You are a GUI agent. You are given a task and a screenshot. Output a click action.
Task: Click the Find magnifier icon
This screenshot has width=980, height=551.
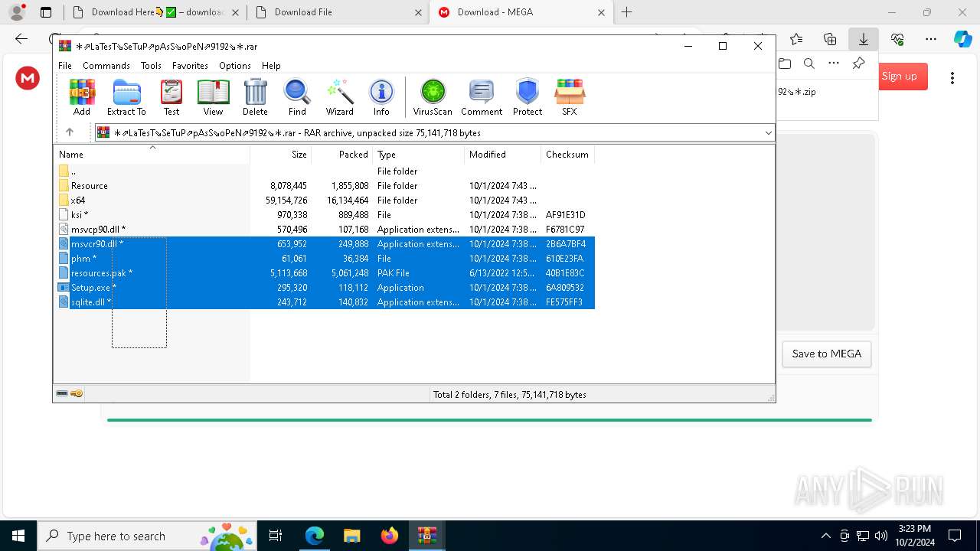click(297, 97)
